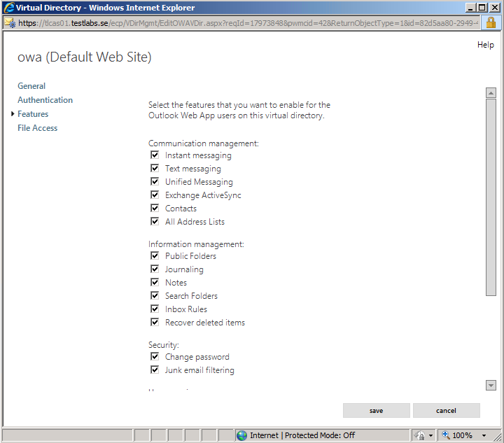Toggle the All Address Lists checkbox
This screenshot has width=504, height=443.
(155, 221)
